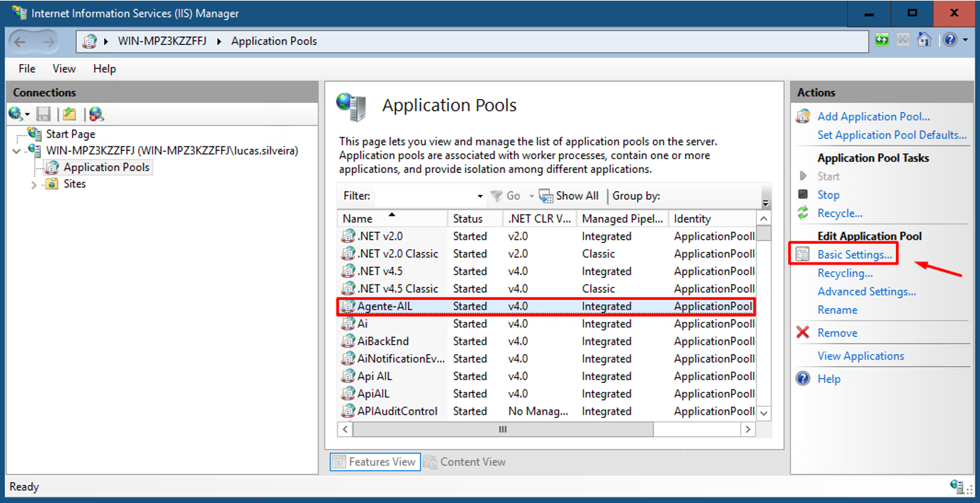980x503 pixels.
Task: Expand the Sites node
Action: pos(34,185)
